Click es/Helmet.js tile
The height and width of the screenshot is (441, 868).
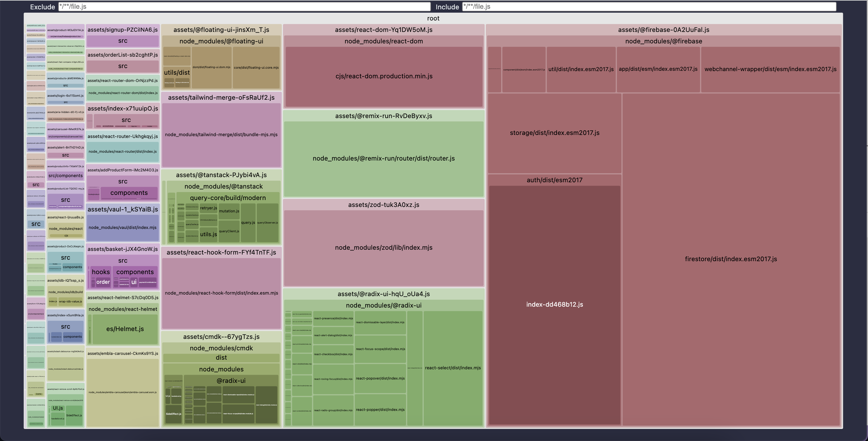[125, 329]
